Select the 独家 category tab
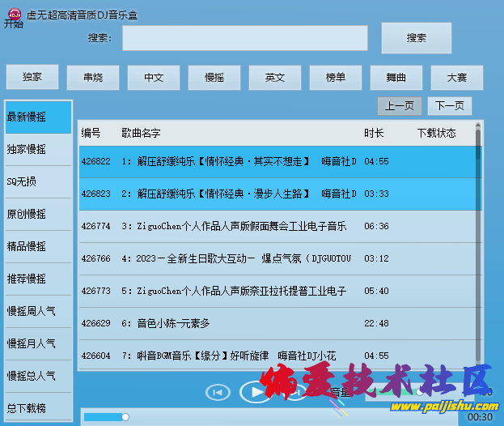Image resolution: width=504 pixels, height=426 pixels. point(32,78)
